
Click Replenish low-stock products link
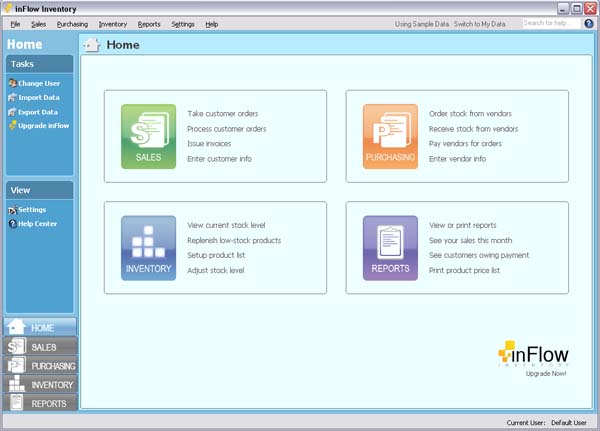pyautogui.click(x=234, y=240)
